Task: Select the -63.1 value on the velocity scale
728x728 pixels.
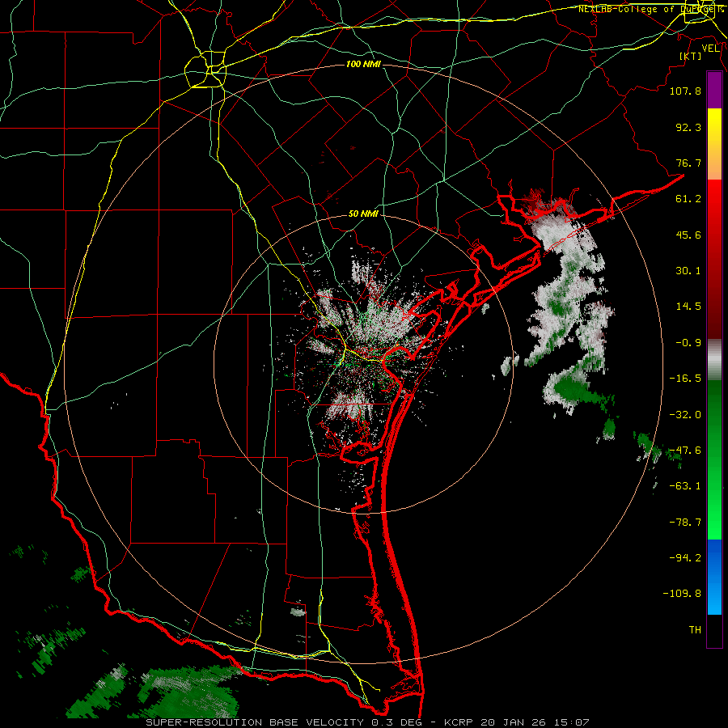Action: (x=685, y=486)
